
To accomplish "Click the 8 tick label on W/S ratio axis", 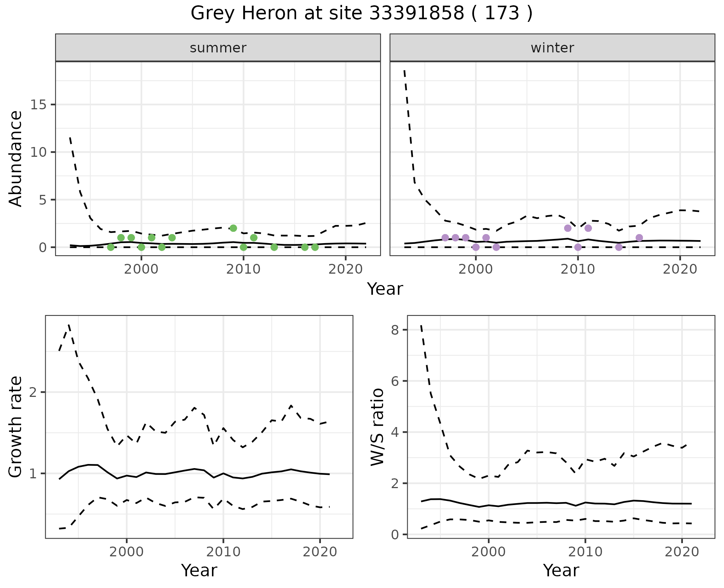I will [x=395, y=330].
